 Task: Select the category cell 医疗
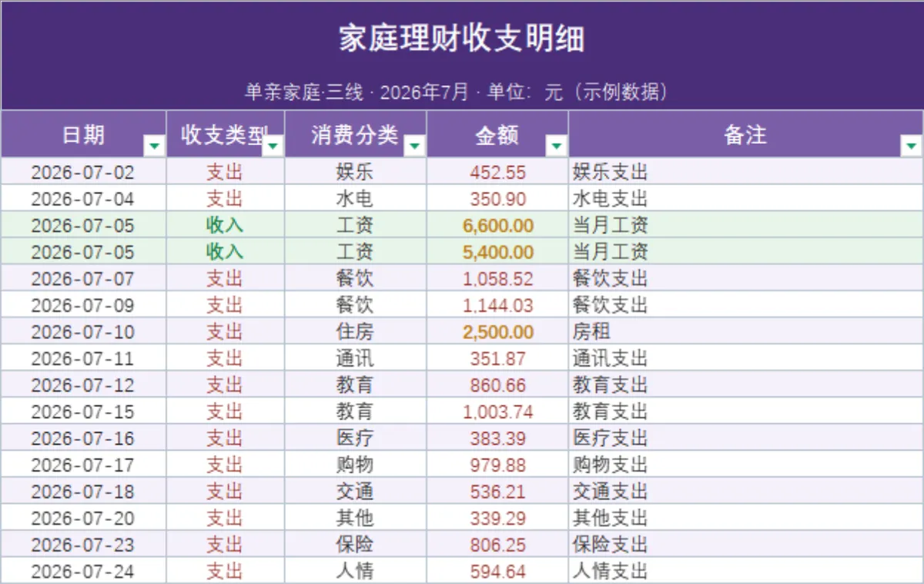pyautogui.click(x=356, y=438)
